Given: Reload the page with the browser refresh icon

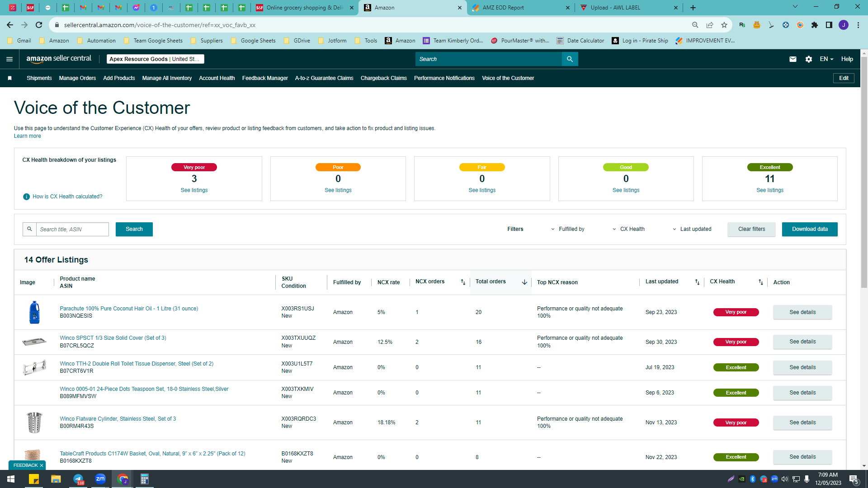Looking at the screenshot, I should pyautogui.click(x=39, y=25).
